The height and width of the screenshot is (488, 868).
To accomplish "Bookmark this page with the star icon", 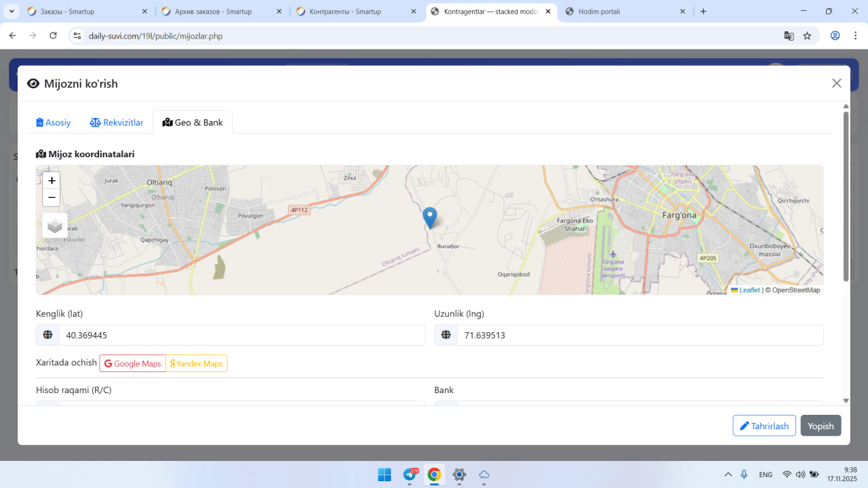I will pos(807,36).
